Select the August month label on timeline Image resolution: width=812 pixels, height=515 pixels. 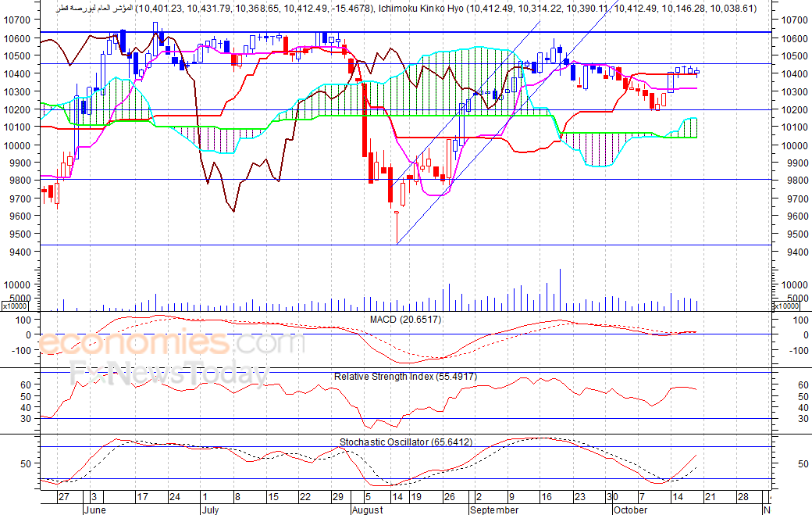point(367,510)
